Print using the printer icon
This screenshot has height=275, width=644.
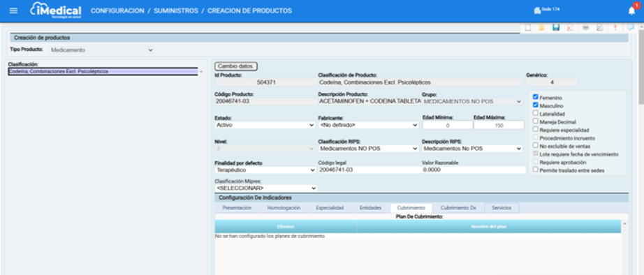[x=586, y=27]
